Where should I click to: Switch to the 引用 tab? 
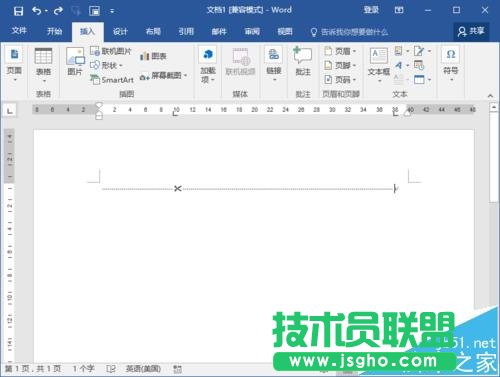[186, 32]
